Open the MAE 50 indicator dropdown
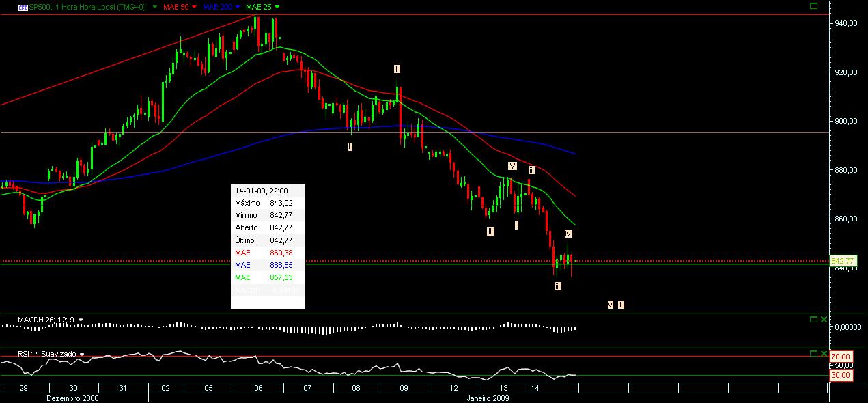The image size is (868, 403). (194, 7)
